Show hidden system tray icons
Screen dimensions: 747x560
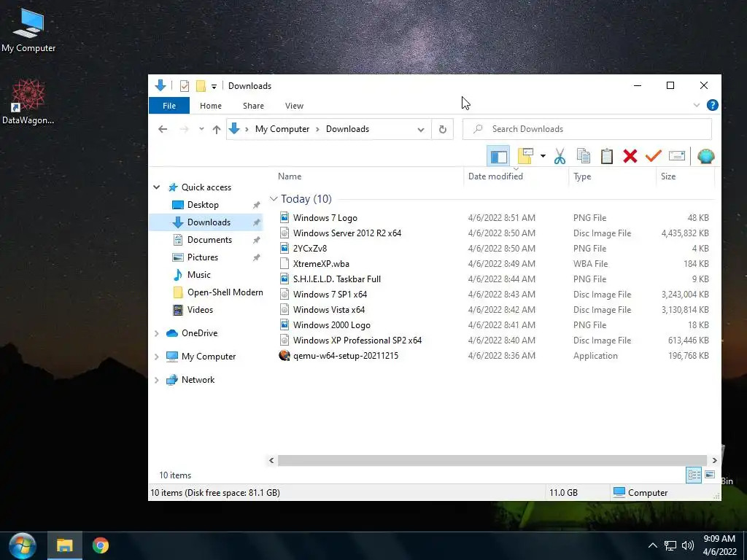(653, 545)
